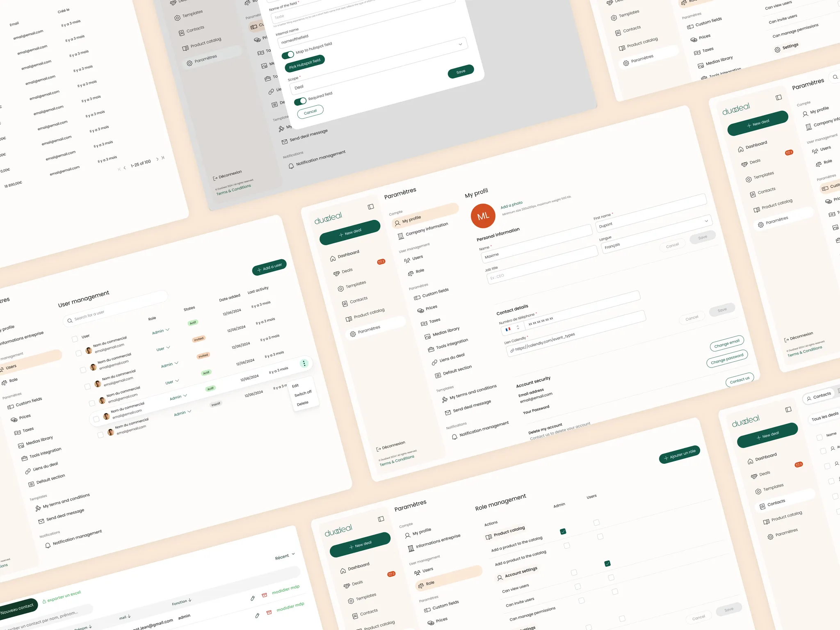Click the link icon in the Calendly URL field

click(x=512, y=350)
